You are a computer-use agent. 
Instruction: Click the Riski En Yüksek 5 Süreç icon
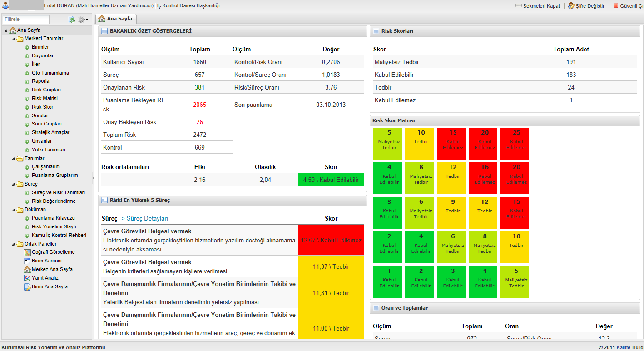104,200
